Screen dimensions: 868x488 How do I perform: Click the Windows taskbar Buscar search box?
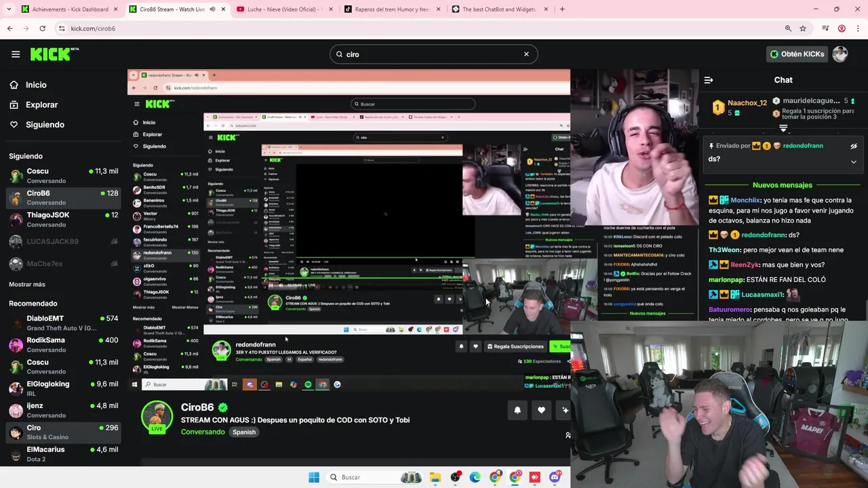(374, 477)
